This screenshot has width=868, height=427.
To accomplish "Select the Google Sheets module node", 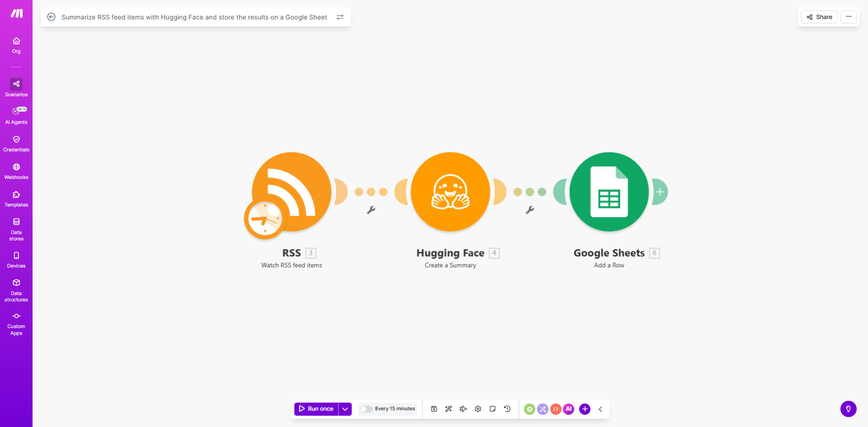I will click(x=609, y=192).
